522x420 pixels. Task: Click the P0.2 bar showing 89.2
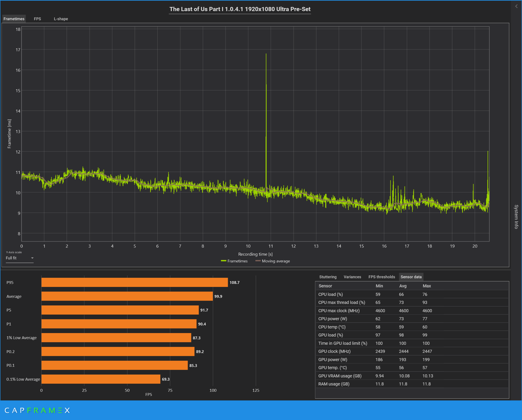[x=118, y=351]
